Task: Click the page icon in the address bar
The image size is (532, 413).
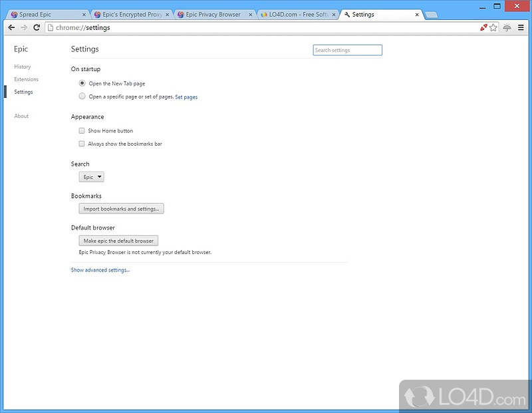Action: tap(51, 27)
